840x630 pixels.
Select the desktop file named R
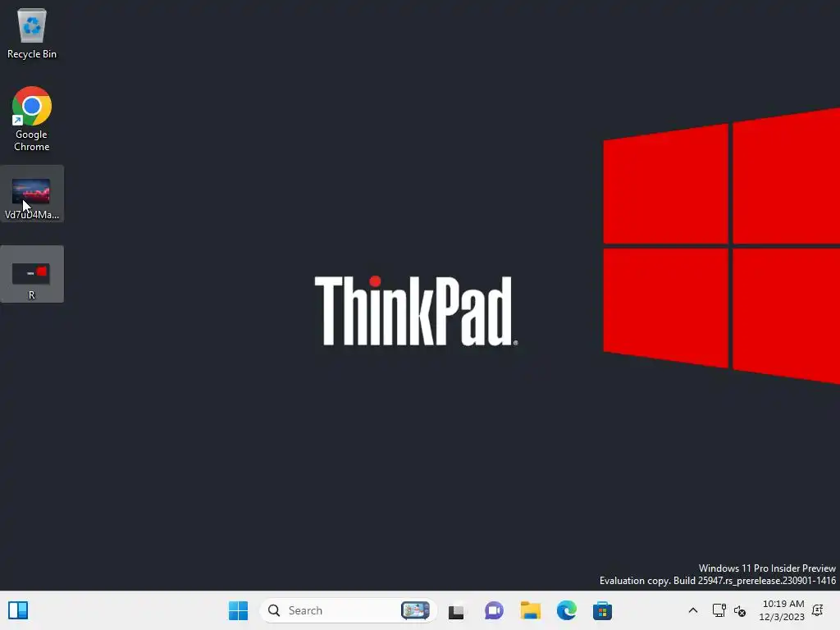point(32,274)
